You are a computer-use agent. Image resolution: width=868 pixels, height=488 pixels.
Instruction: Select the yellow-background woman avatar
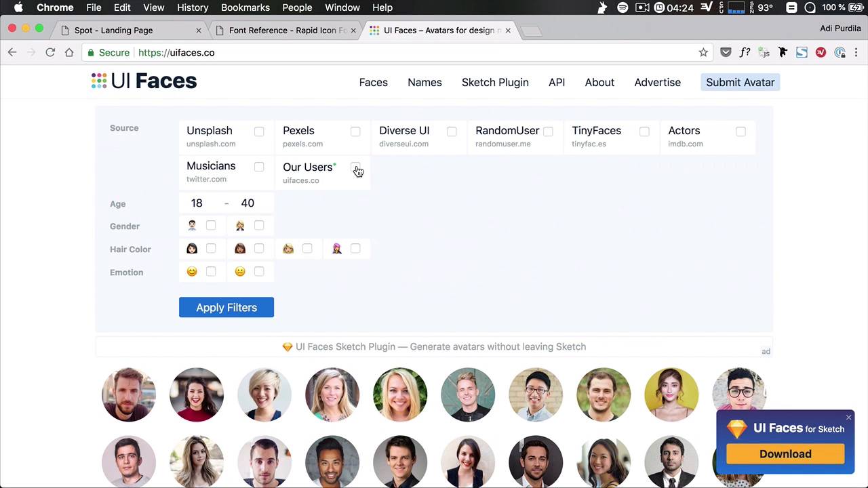(671, 394)
